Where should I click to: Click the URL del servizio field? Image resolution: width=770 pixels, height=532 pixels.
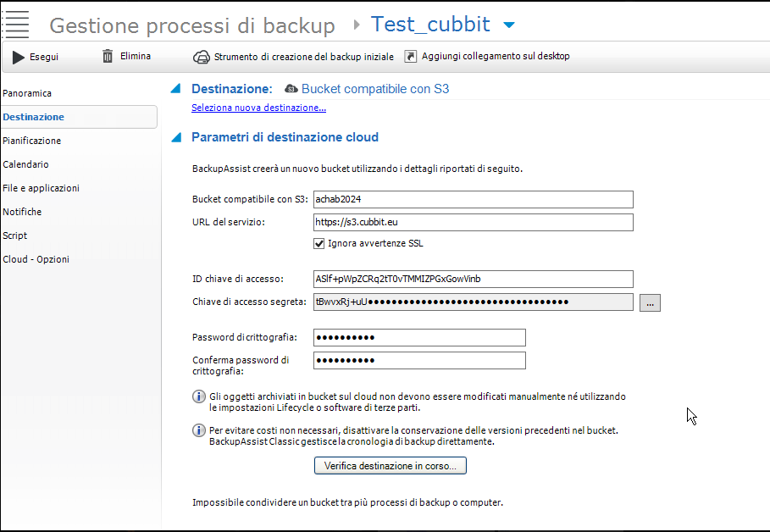pyautogui.click(x=473, y=222)
